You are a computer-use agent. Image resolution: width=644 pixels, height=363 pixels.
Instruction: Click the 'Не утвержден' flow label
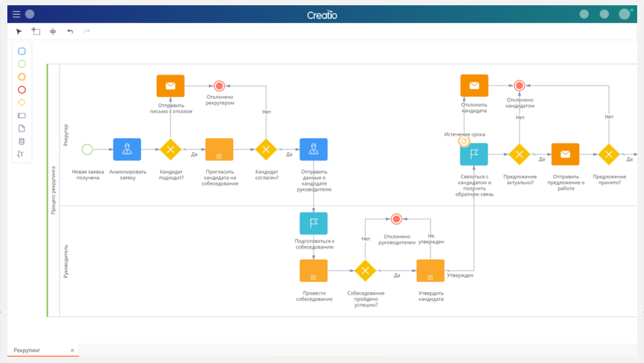431,239
